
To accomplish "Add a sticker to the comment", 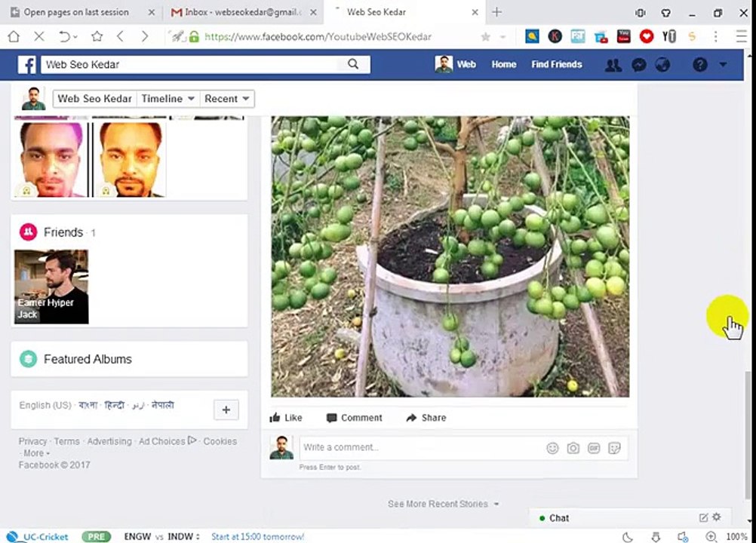I will (614, 448).
